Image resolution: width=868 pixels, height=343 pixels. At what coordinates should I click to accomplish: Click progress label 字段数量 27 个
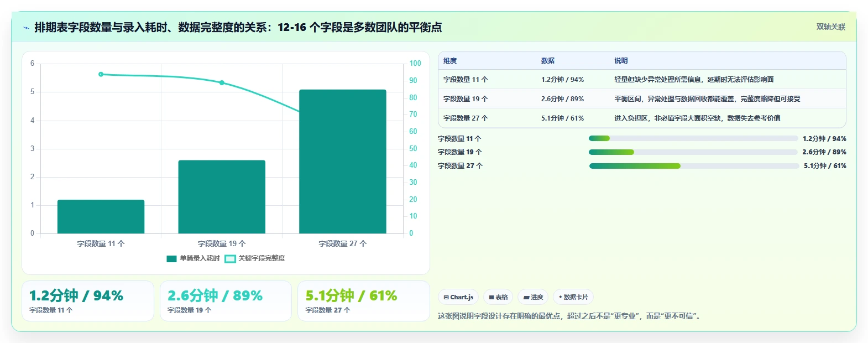coord(460,166)
